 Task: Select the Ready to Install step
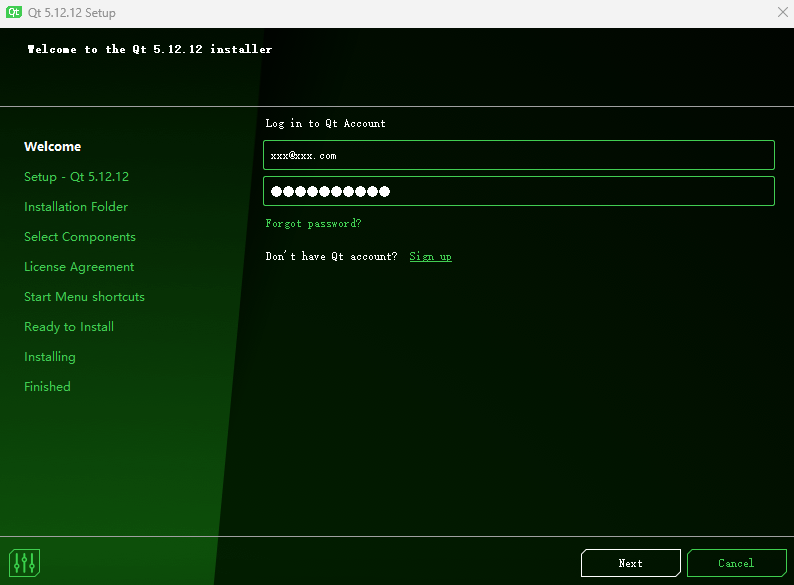click(69, 327)
